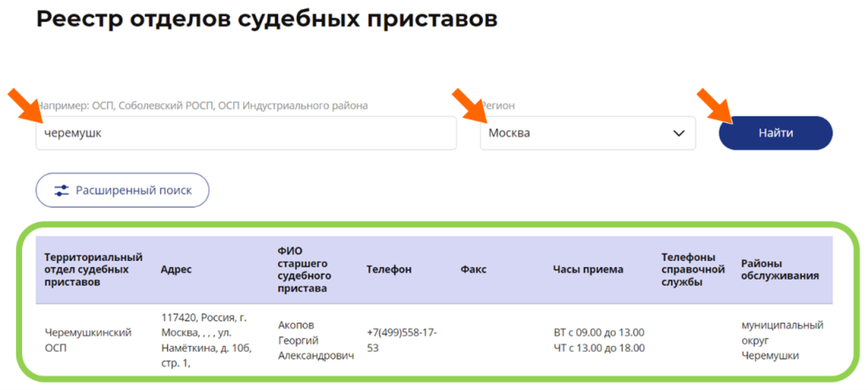Select the phone number +7(499)558-17-53

pyautogui.click(x=402, y=341)
